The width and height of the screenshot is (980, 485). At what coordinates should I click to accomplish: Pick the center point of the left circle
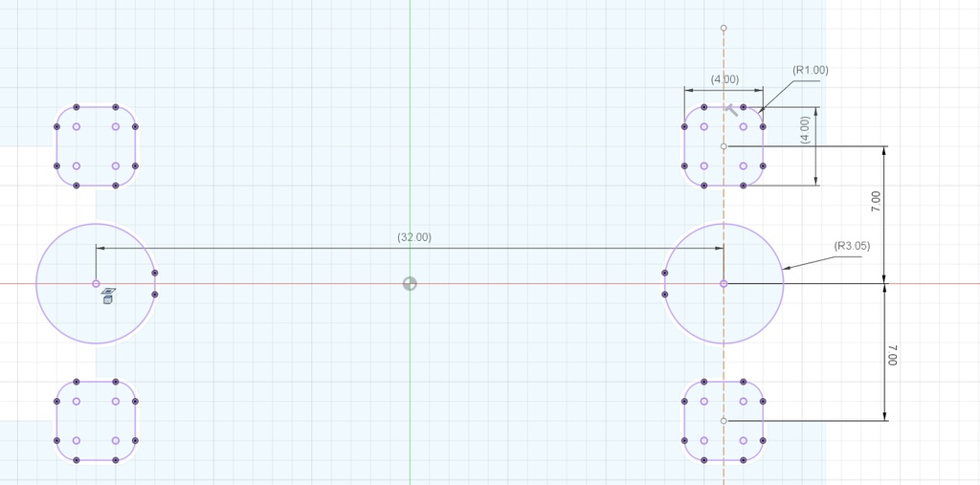tap(96, 284)
